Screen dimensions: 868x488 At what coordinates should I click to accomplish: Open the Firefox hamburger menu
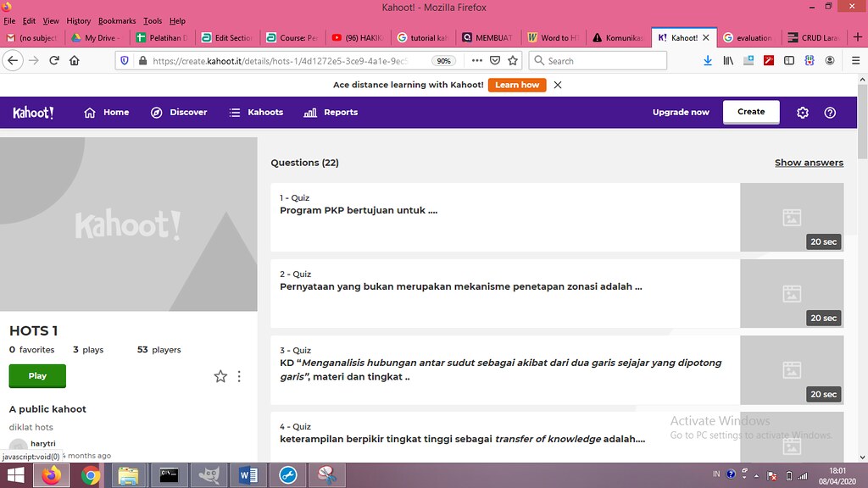tap(855, 60)
